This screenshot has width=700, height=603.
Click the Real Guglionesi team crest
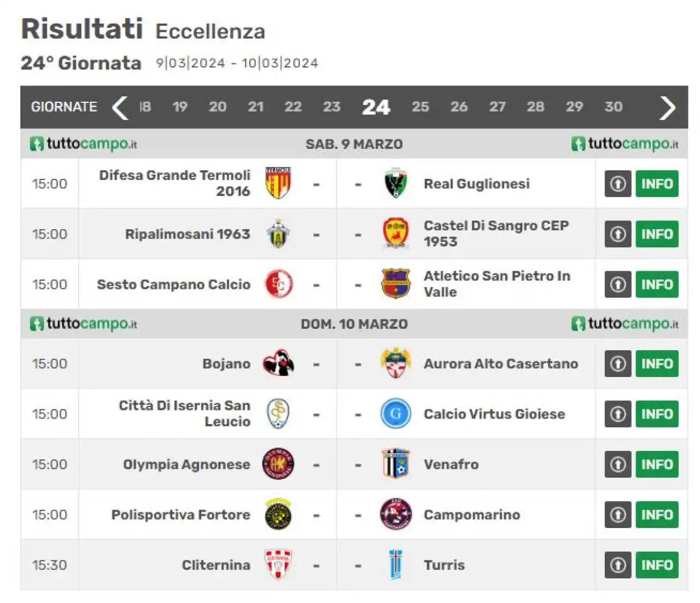coord(395,183)
